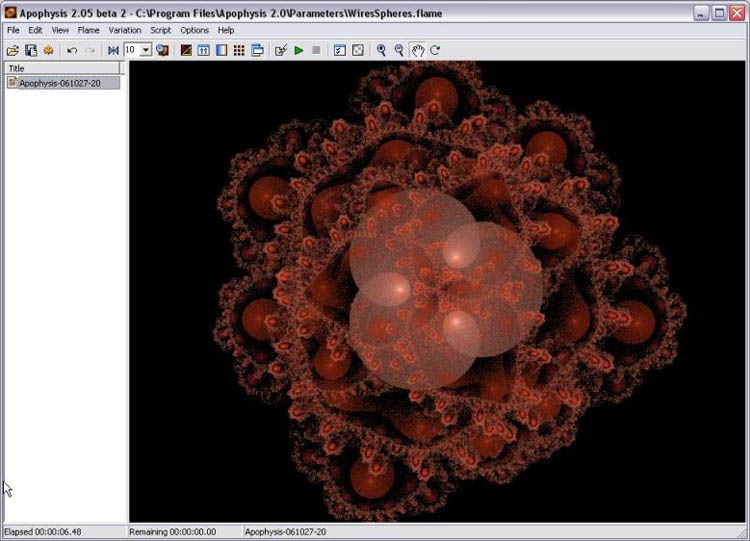Image resolution: width=750 pixels, height=541 pixels.
Task: Render the flame to disk icon
Action: [x=163, y=50]
